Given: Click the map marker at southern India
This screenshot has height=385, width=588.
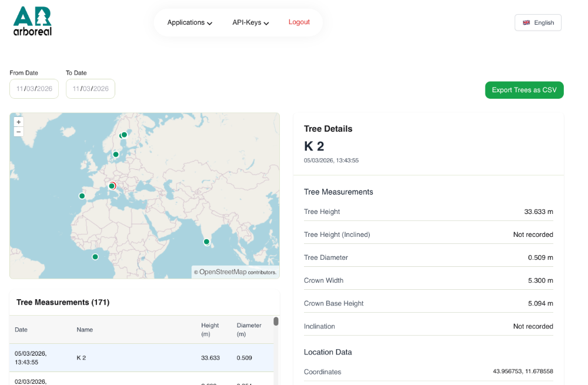Looking at the screenshot, I should [x=206, y=242].
